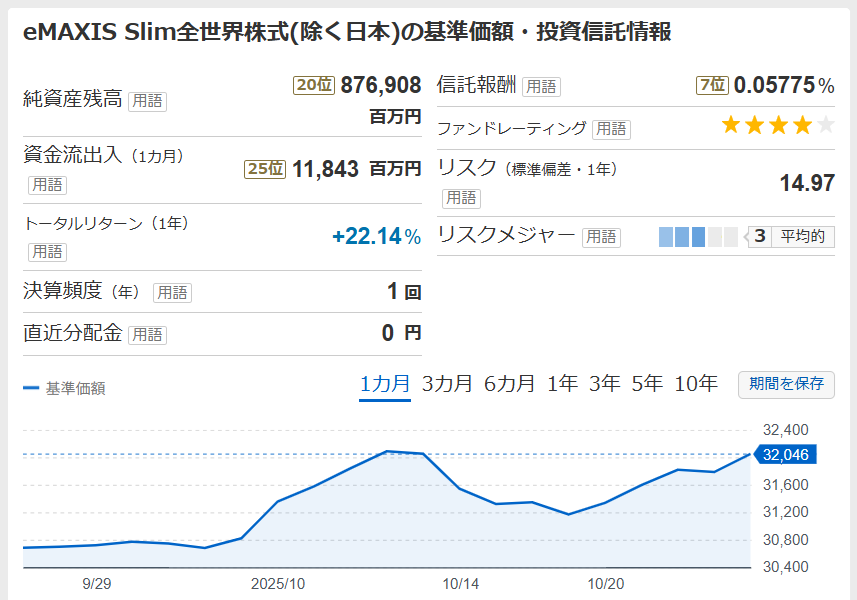Click the 用語 badge under リスク
This screenshot has width=857, height=600.
click(x=461, y=198)
